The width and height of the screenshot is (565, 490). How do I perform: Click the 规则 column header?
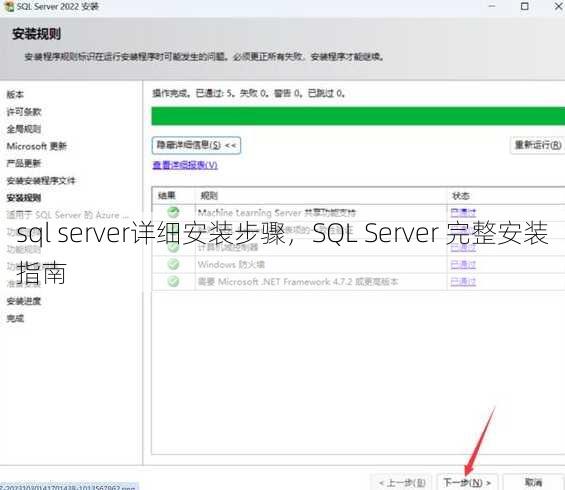pyautogui.click(x=209, y=196)
